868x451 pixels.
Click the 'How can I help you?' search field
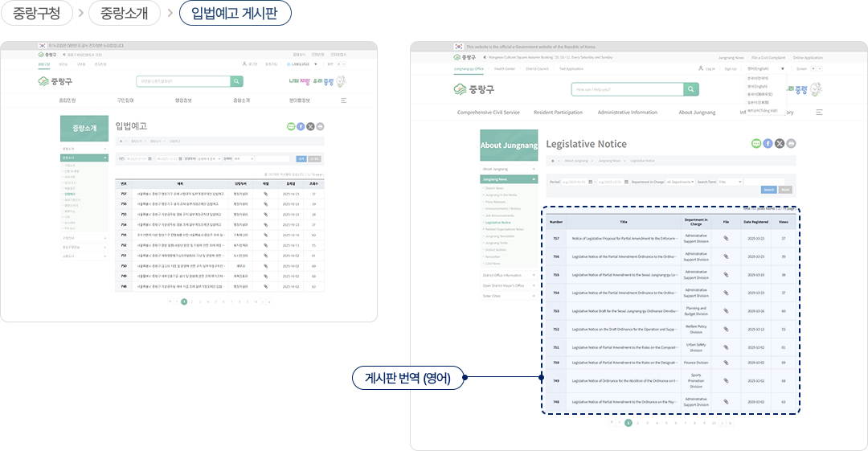coord(627,89)
